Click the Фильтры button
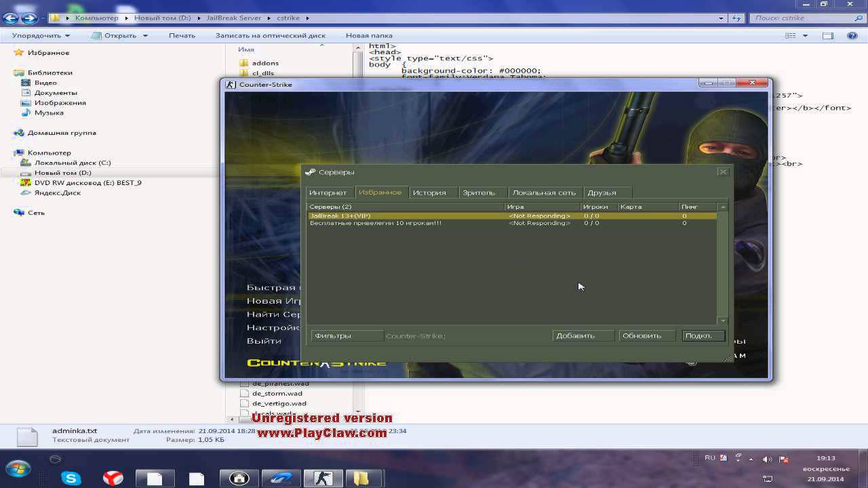The image size is (868, 488). click(347, 335)
